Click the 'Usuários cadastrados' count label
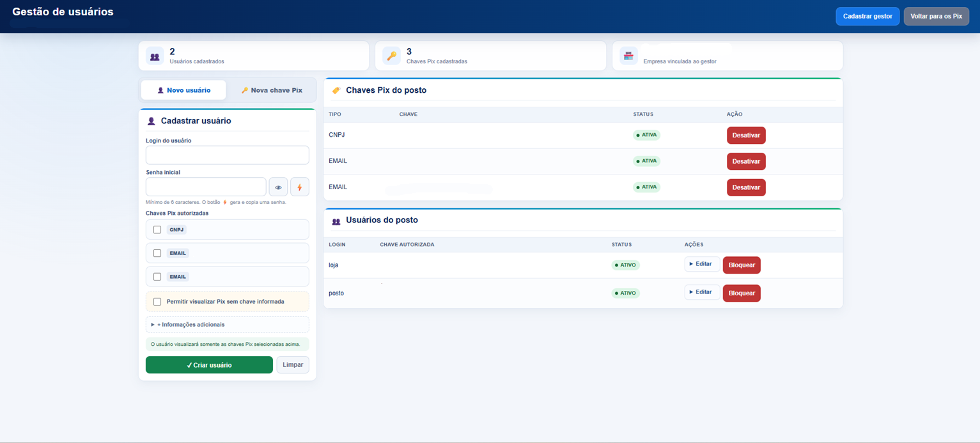 [197, 61]
